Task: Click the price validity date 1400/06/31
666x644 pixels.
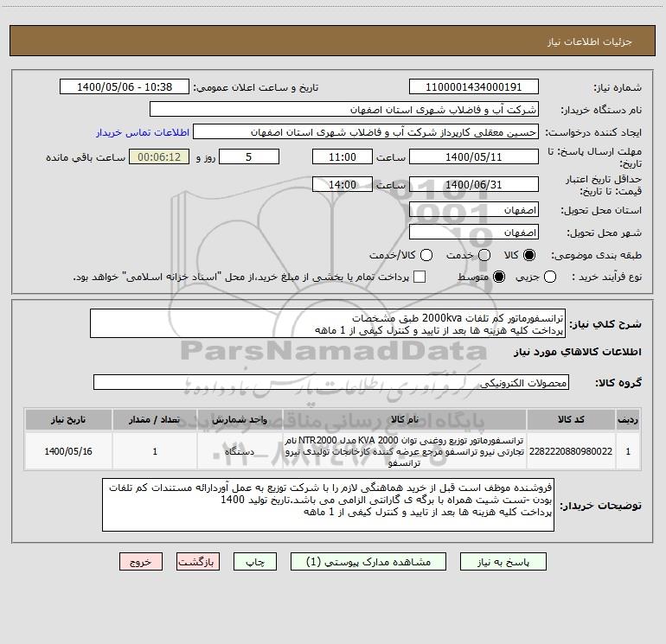Action: point(474,185)
